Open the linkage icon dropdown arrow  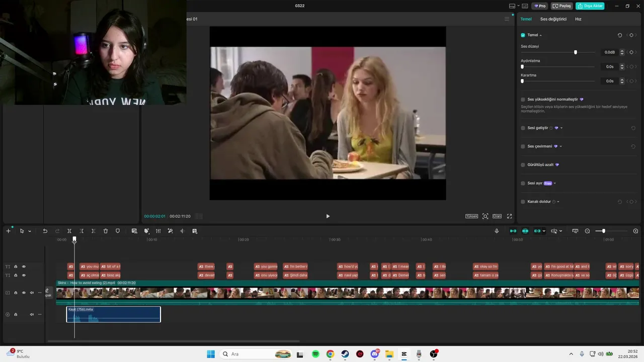[x=544, y=231]
